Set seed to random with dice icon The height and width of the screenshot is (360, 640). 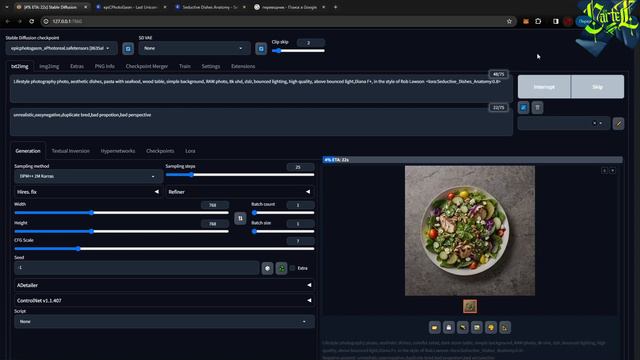[x=267, y=268]
